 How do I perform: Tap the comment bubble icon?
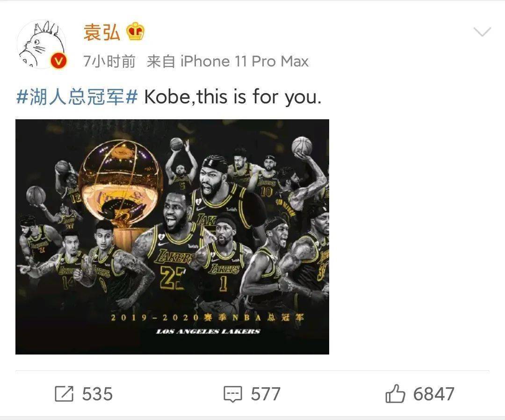[232, 394]
